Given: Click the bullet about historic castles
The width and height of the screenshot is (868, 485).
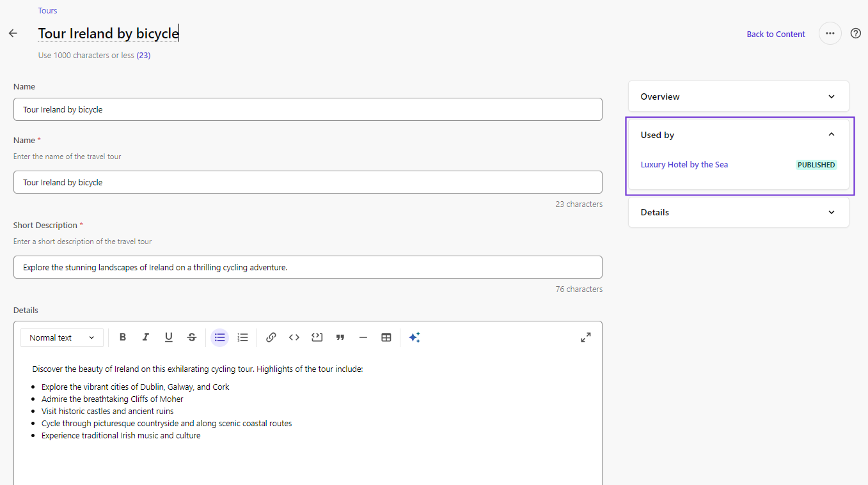Looking at the screenshot, I should [x=107, y=411].
